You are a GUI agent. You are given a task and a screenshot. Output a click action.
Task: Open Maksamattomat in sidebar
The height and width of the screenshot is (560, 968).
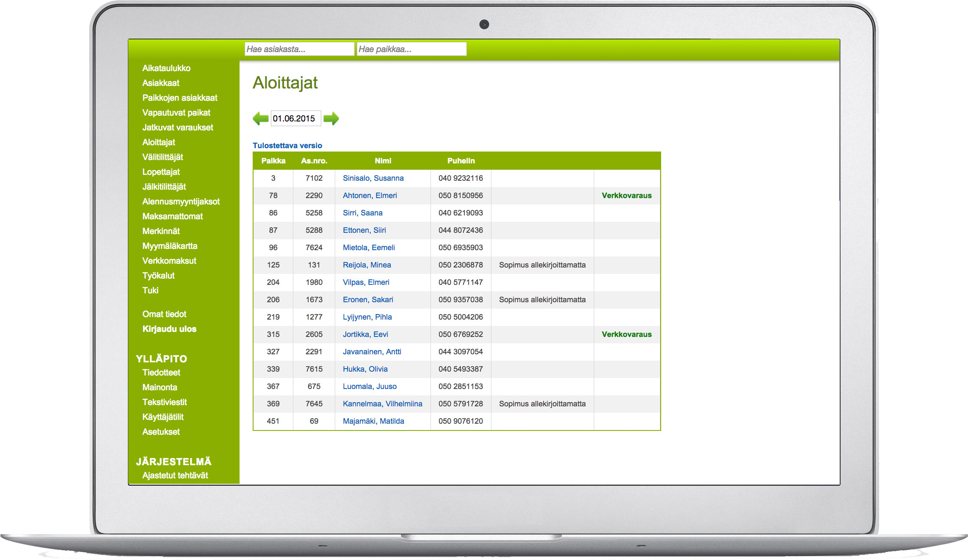(173, 216)
